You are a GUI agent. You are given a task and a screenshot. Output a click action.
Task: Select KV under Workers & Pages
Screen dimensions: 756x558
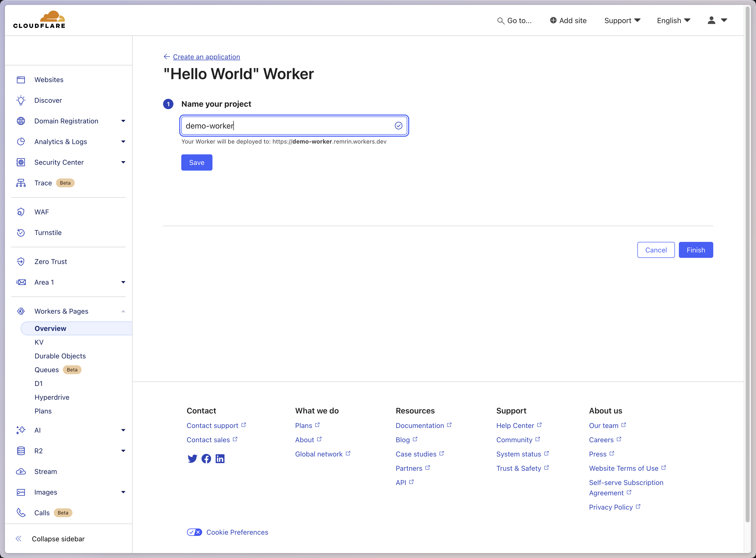(39, 342)
